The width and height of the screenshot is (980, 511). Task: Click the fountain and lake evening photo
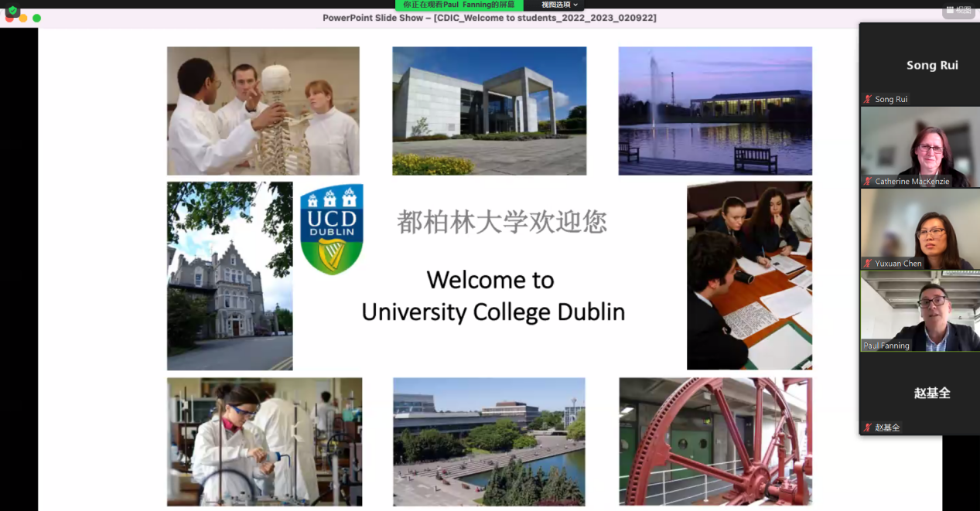click(715, 111)
